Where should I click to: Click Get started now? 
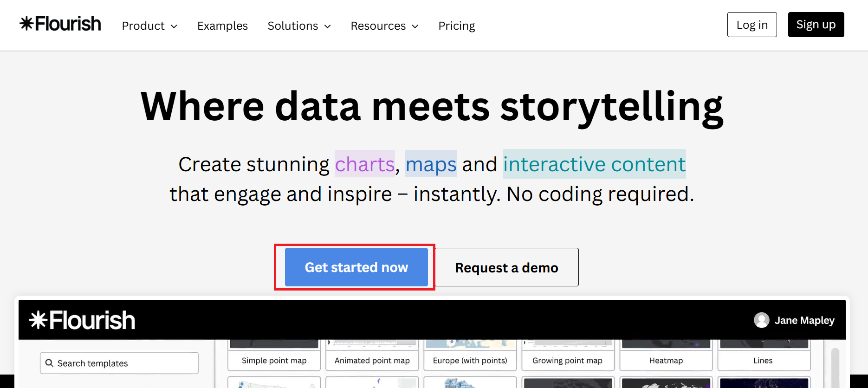pyautogui.click(x=356, y=267)
